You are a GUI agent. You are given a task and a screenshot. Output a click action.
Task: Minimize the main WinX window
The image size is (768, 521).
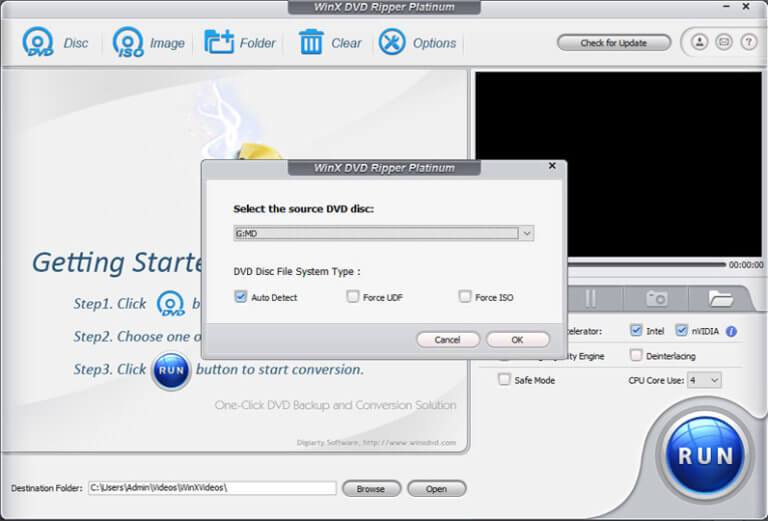(727, 6)
